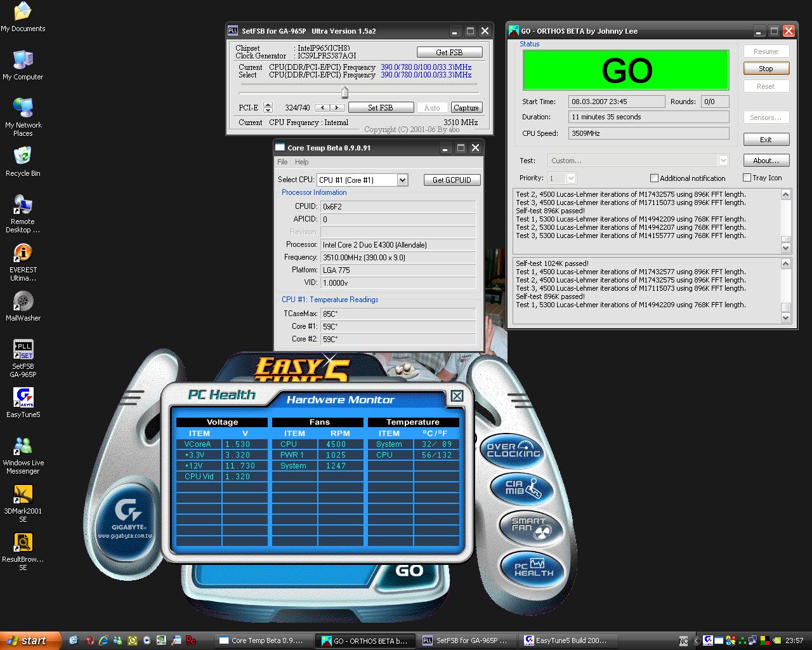Select the EVEREST Ultimate shortcut
The image size is (812, 650).
pyautogui.click(x=23, y=262)
